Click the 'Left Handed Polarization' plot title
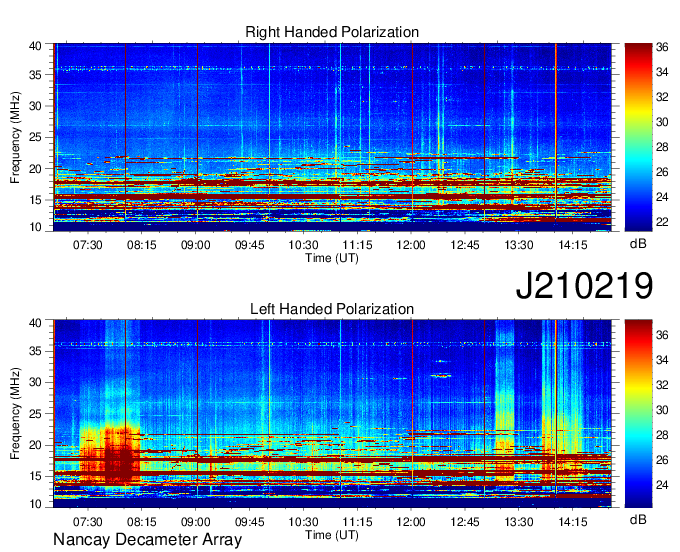This screenshot has height=552, width=680. pyautogui.click(x=332, y=309)
